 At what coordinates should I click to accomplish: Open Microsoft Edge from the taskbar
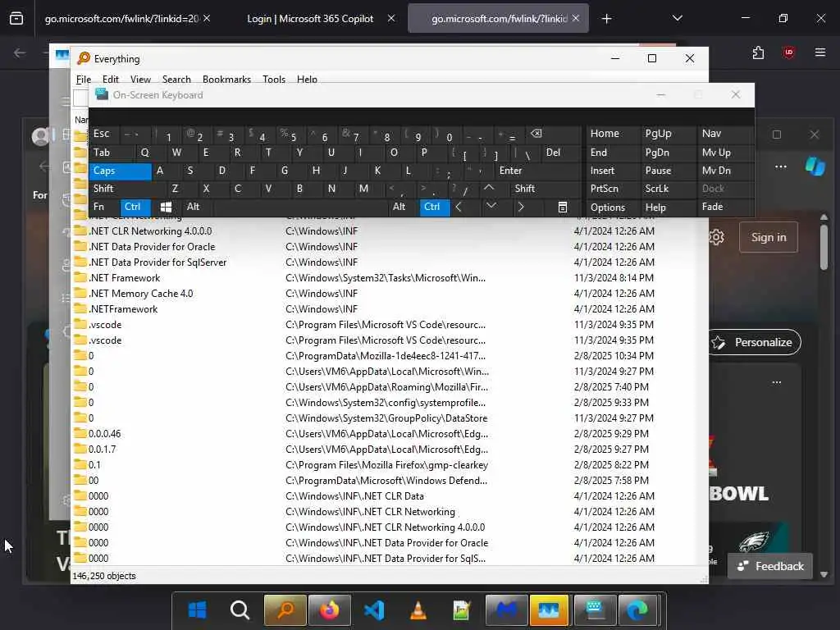coord(637,609)
